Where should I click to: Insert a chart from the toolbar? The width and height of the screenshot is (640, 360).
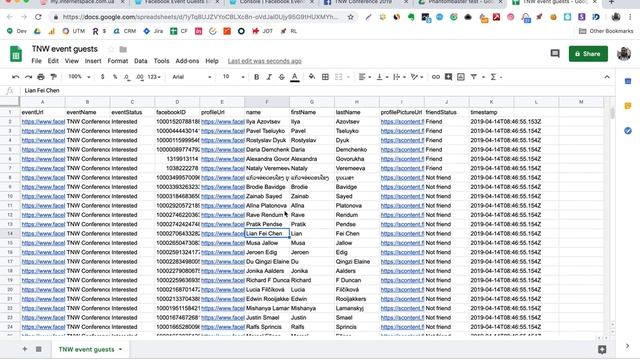pyautogui.click(x=461, y=77)
